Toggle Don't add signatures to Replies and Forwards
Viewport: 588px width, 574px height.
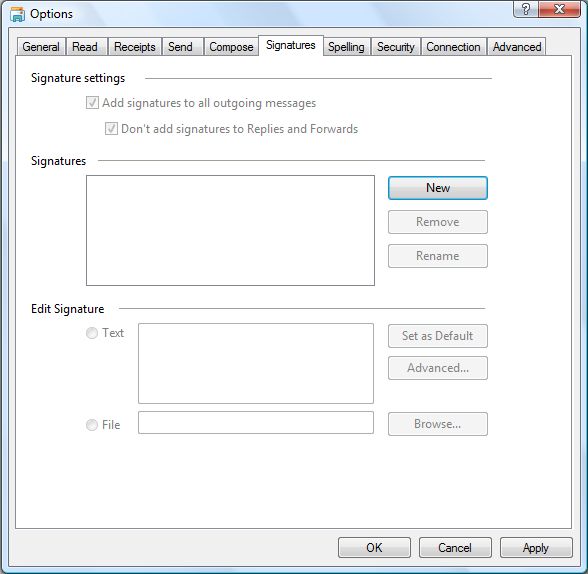tap(111, 129)
